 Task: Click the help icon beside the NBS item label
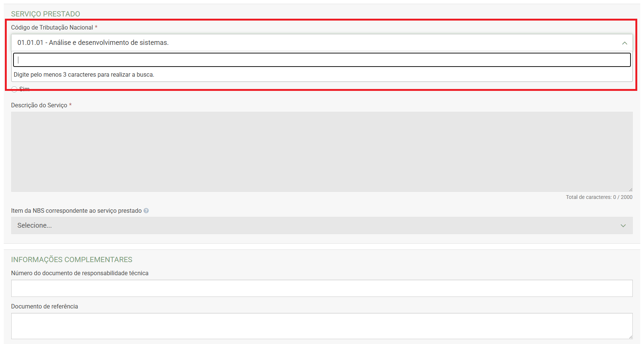point(146,211)
